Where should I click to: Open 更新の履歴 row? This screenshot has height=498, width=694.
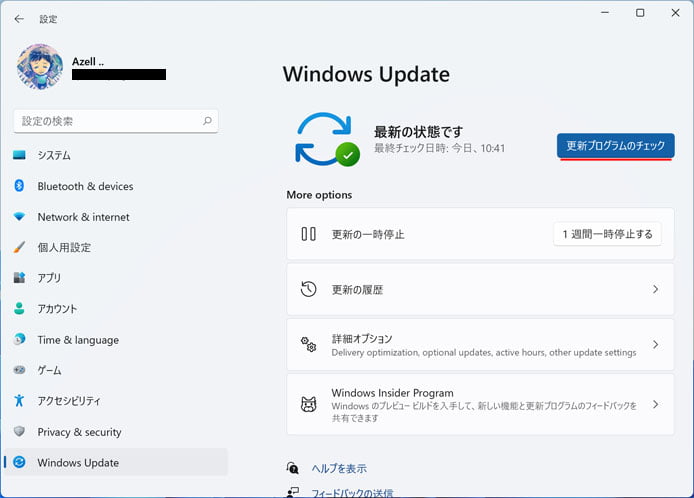[480, 289]
